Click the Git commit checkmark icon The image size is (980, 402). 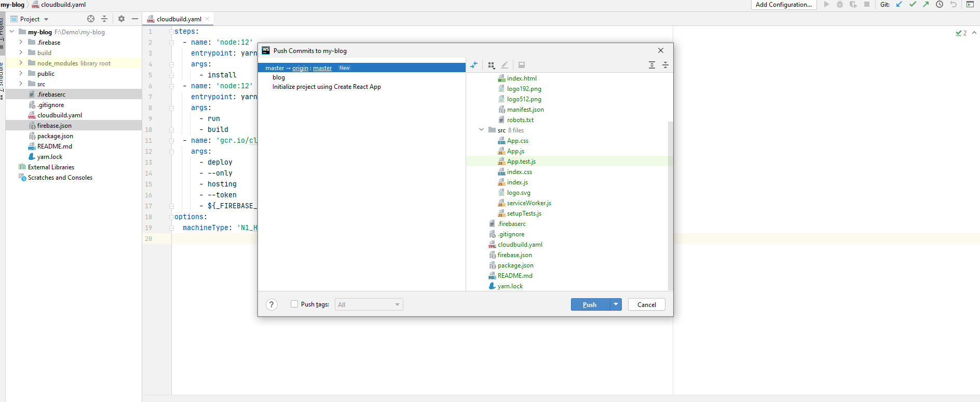click(913, 5)
